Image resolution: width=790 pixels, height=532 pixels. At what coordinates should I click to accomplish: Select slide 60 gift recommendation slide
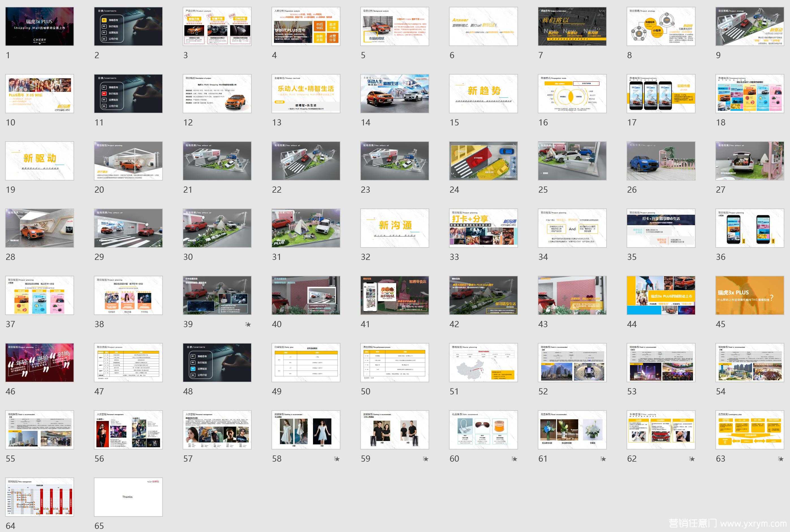[484, 429]
